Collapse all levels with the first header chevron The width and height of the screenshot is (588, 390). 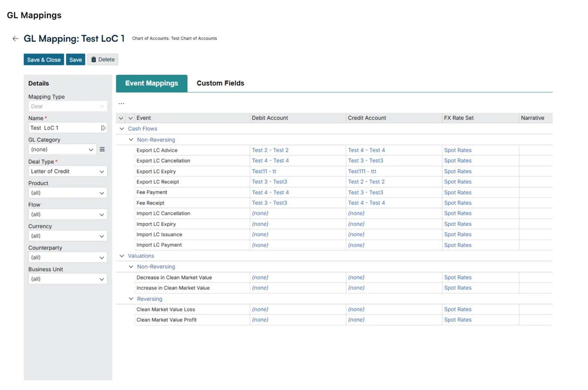click(121, 118)
